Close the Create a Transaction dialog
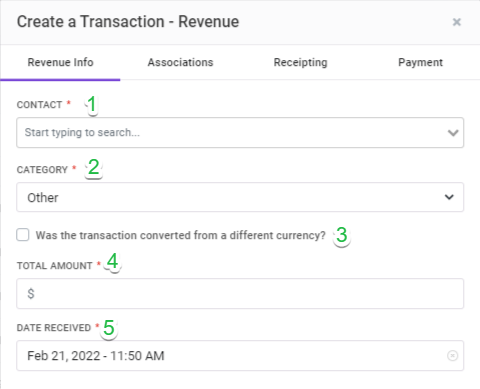Screen dimensions: 480x389 (456, 22)
